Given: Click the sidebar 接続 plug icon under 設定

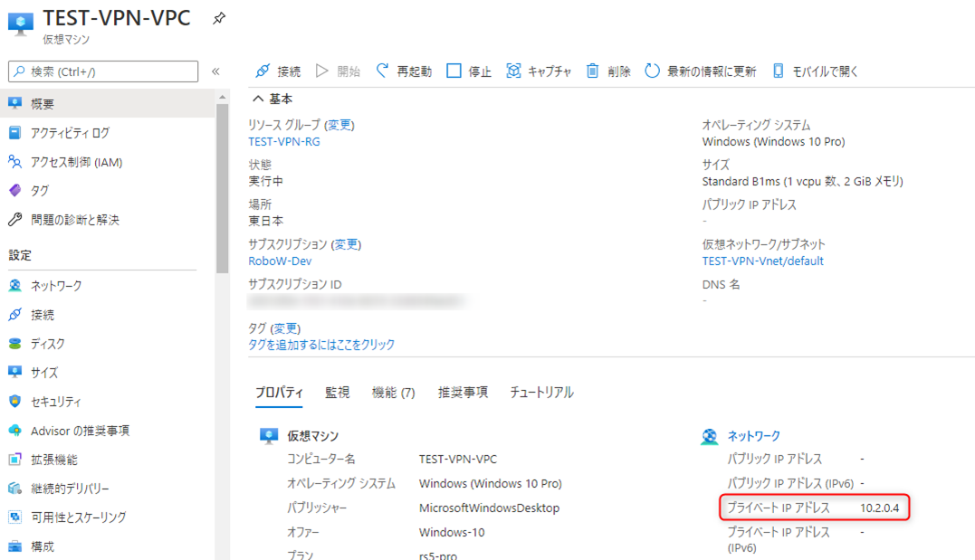Looking at the screenshot, I should pos(14,315).
